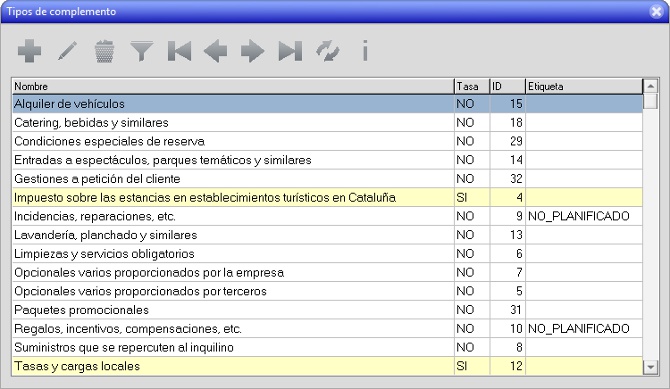Go to previous record arrow
670x389 pixels.
point(215,51)
